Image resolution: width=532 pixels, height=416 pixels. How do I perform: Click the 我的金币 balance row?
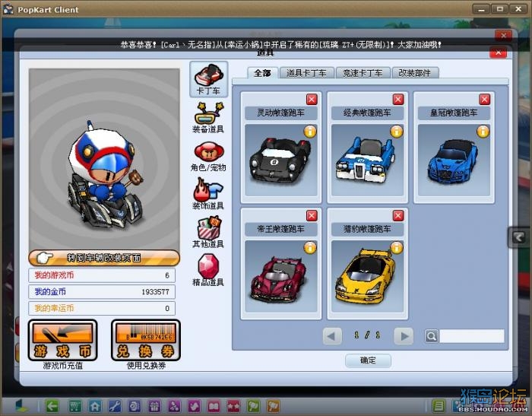(x=102, y=292)
